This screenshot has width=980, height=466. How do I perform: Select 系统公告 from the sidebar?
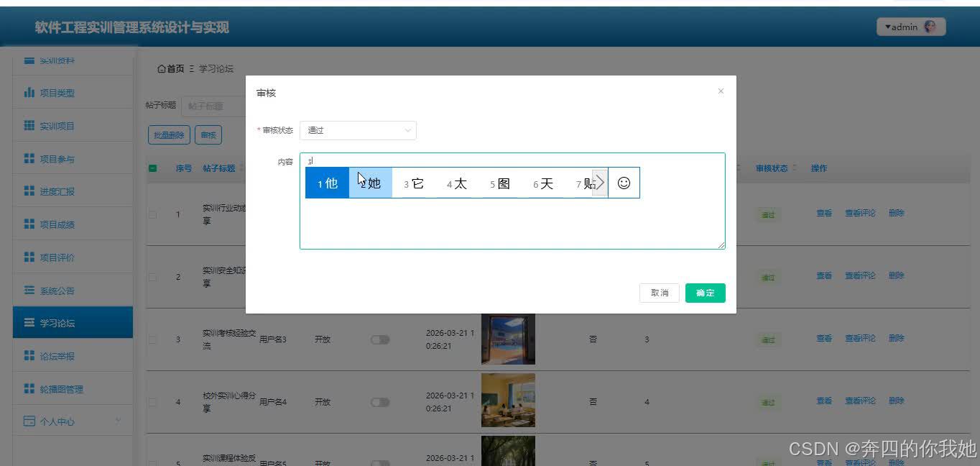click(x=73, y=291)
